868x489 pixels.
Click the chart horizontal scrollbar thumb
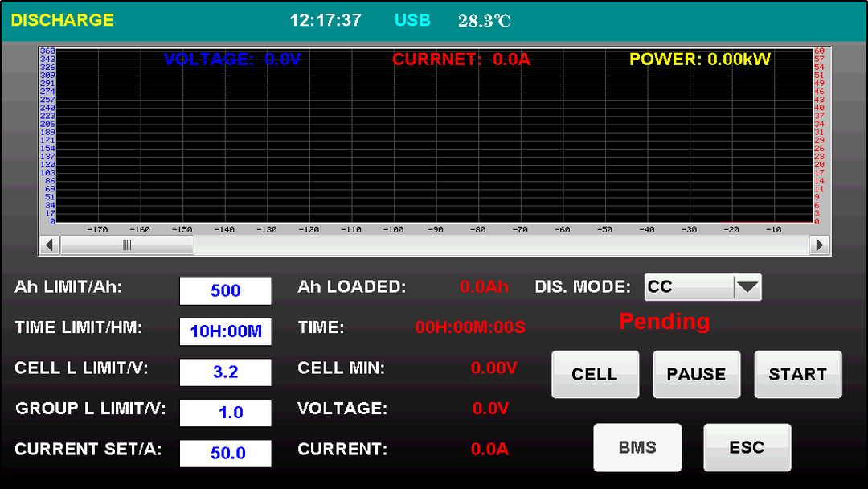coord(127,244)
